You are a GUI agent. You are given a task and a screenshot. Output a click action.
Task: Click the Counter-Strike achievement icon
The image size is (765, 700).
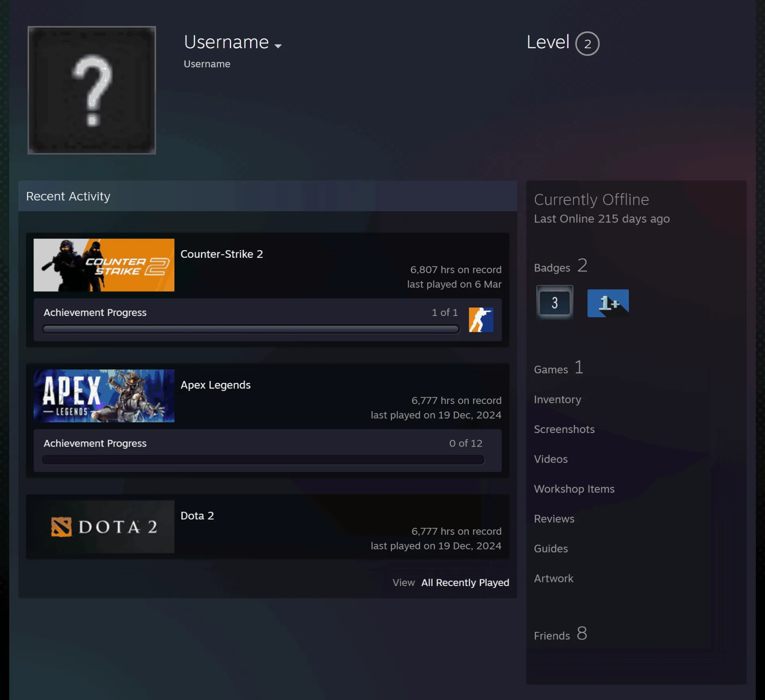pos(481,320)
